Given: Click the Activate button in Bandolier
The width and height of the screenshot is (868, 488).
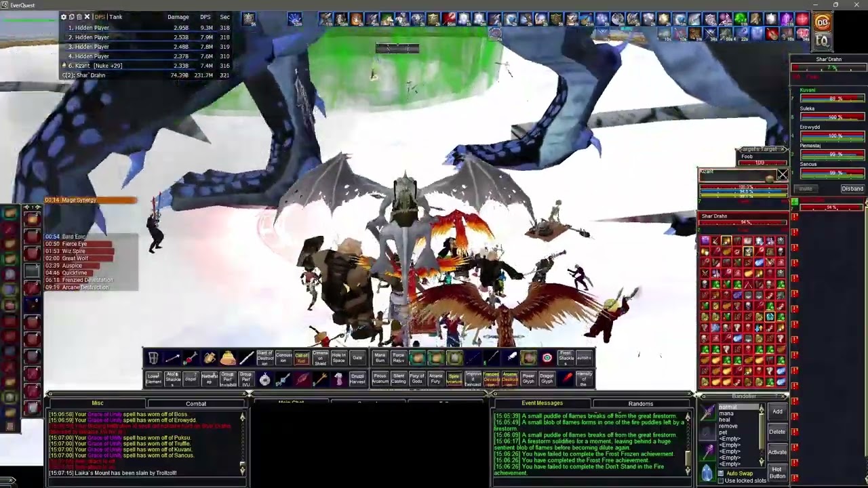Looking at the screenshot, I should [778, 452].
